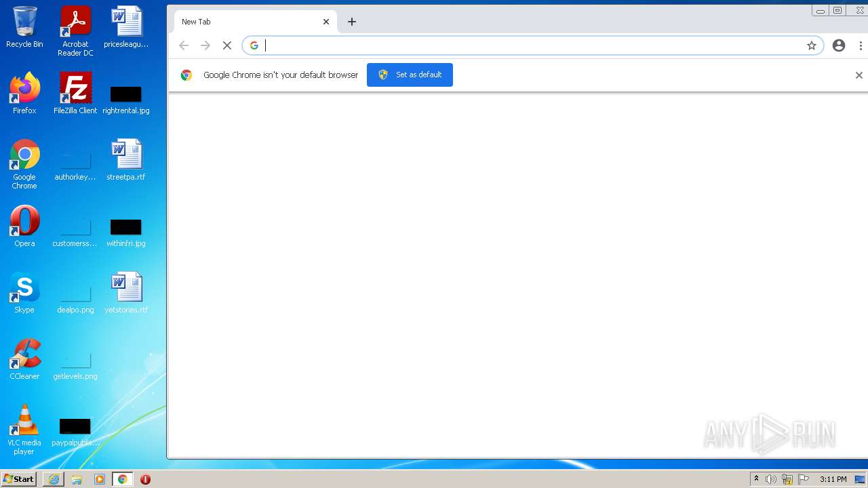
Task: Select streetpa.rtf document icon
Action: point(126,160)
